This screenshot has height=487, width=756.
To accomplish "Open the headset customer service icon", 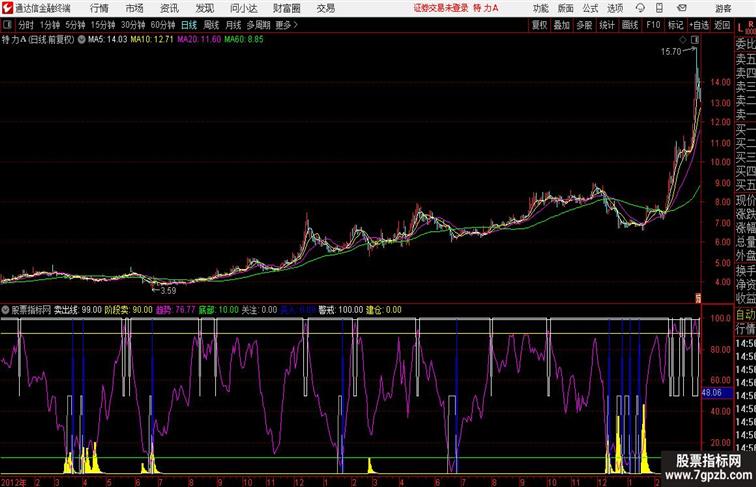I will [640, 8].
